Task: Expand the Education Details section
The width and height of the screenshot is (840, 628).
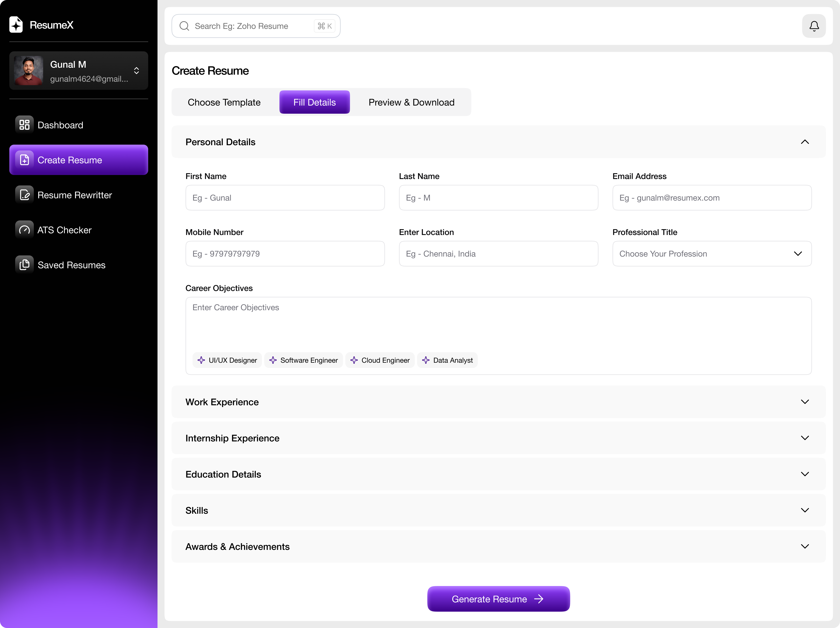Action: coord(804,474)
